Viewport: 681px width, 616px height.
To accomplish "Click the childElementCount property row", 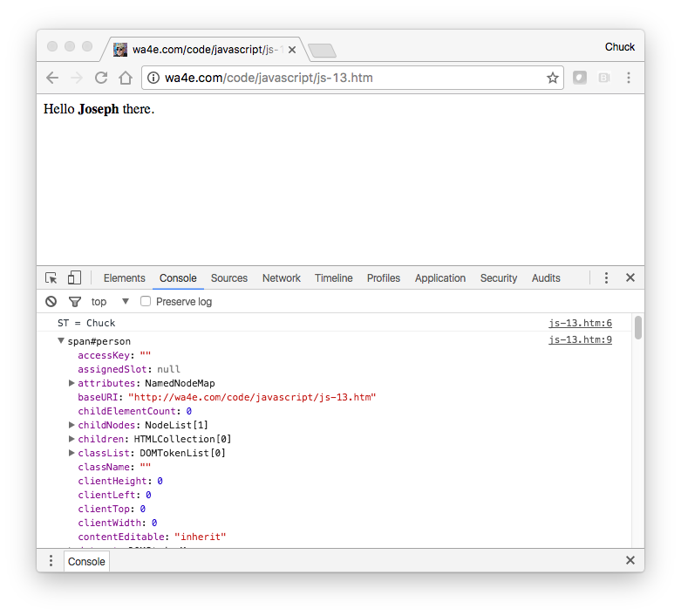I will (134, 411).
